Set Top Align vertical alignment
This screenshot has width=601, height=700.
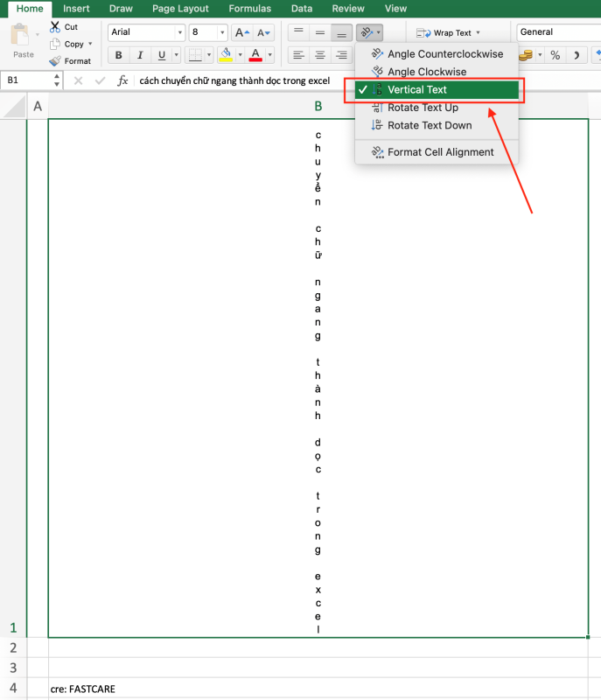point(298,32)
